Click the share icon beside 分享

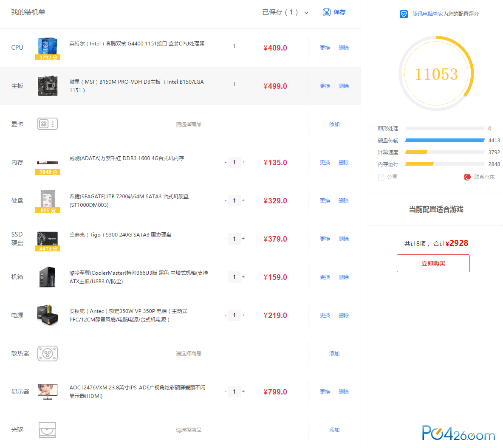point(381,178)
